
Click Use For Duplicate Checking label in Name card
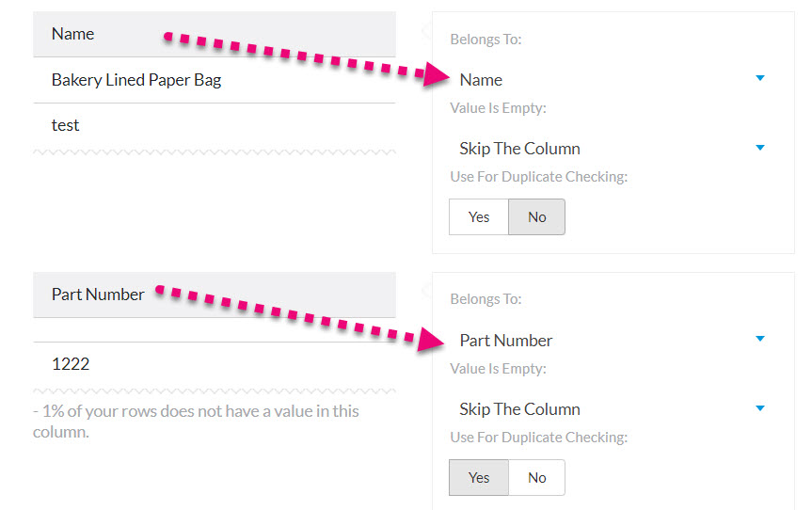538,177
